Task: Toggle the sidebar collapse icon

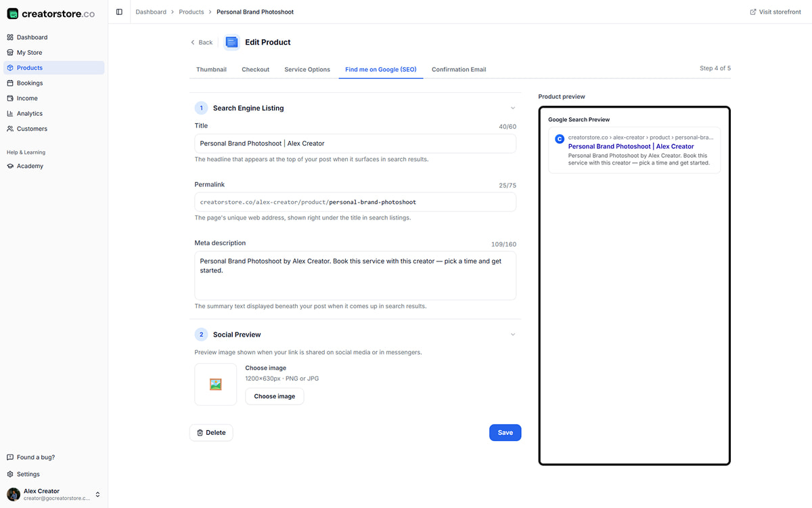Action: (119, 12)
